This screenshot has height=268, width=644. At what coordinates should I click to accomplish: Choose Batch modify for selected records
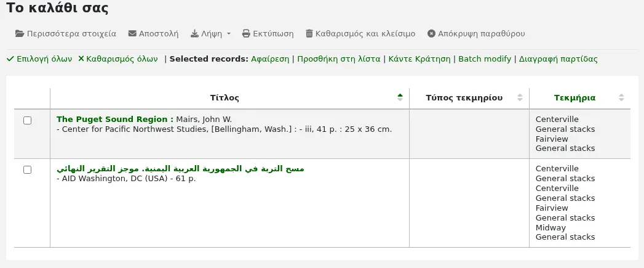485,59
